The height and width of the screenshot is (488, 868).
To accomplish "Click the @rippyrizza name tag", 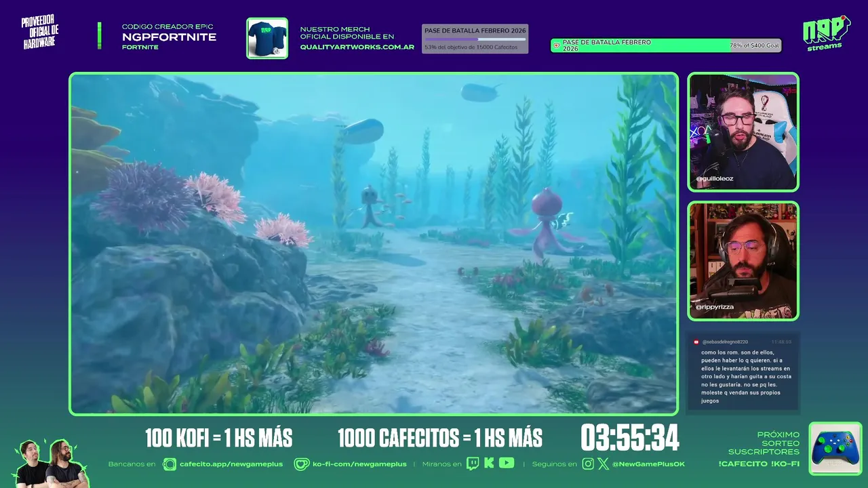I will pyautogui.click(x=715, y=307).
